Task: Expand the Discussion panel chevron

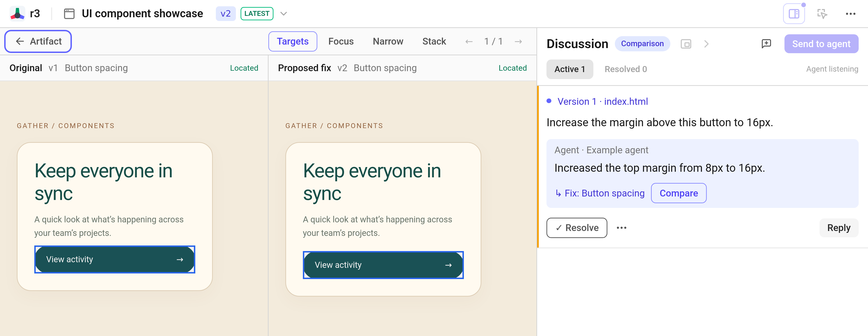Action: pyautogui.click(x=706, y=44)
